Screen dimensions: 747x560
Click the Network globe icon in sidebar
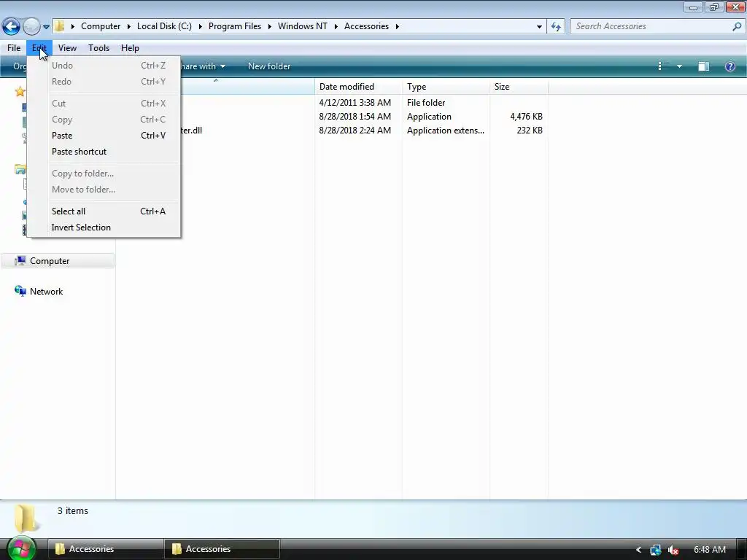pos(20,291)
